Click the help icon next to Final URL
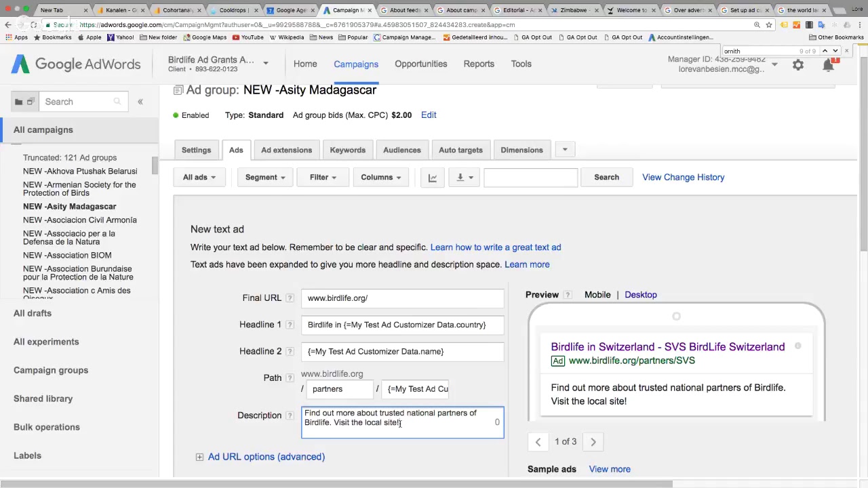The height and width of the screenshot is (488, 868). (x=290, y=298)
